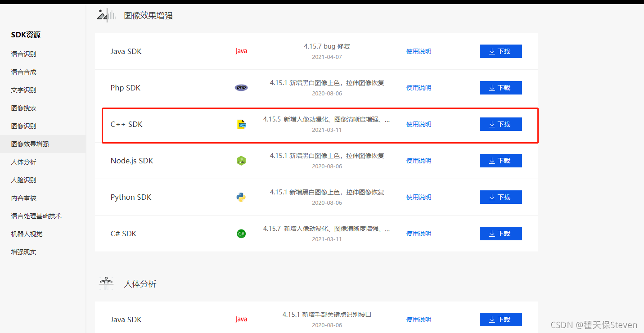Select 语音识别 in the sidebar
Image resolution: width=644 pixels, height=333 pixels.
23,54
